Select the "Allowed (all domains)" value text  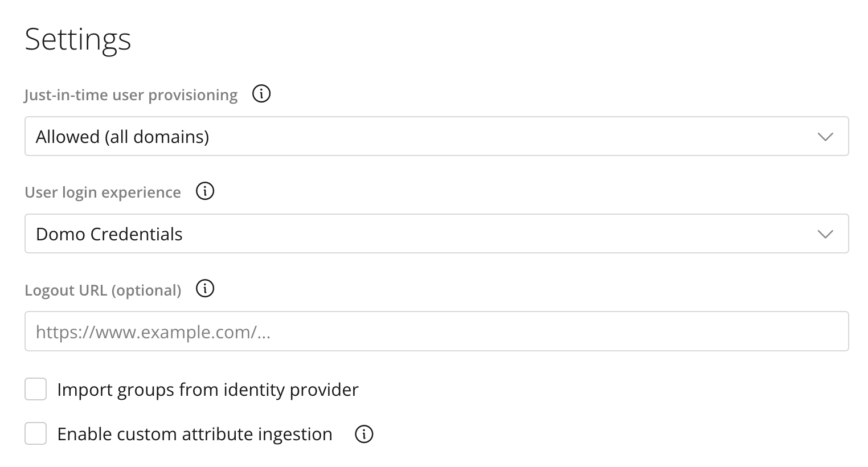122,137
